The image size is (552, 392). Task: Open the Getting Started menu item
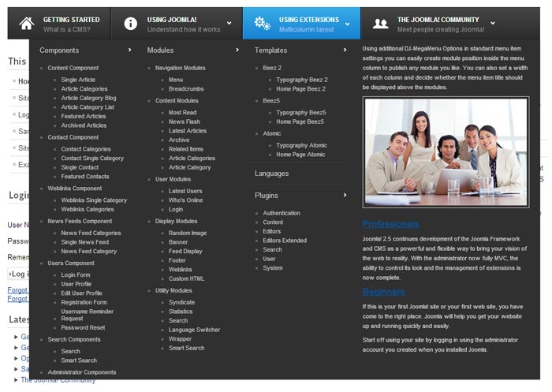(59, 24)
